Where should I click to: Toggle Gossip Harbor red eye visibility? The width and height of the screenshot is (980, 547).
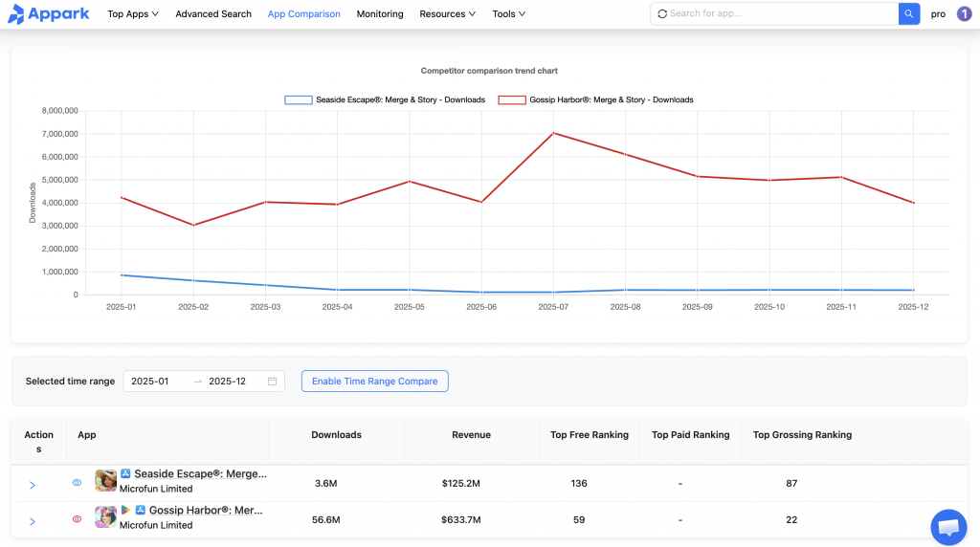coord(78,519)
